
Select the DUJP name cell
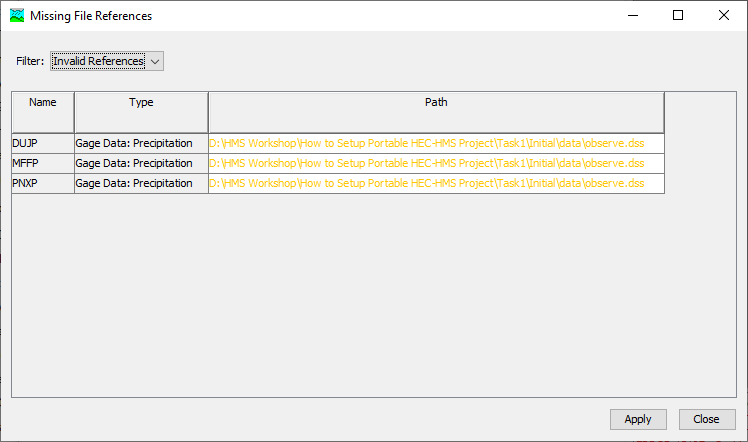43,144
